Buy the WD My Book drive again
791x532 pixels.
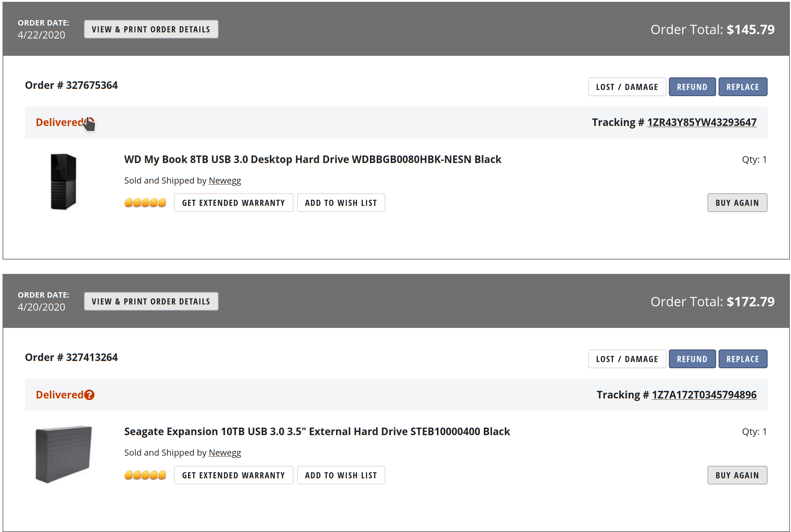pyautogui.click(x=737, y=203)
